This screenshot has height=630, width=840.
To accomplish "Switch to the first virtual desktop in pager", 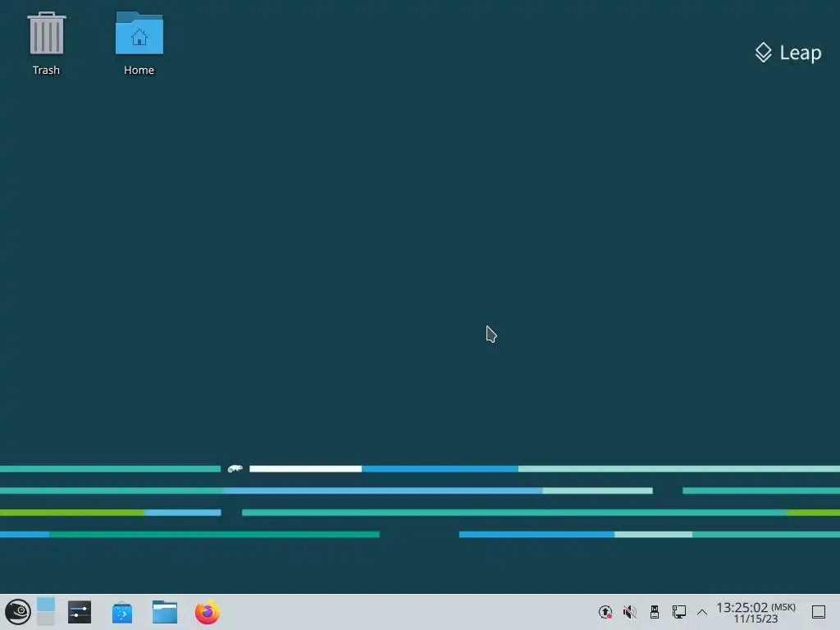I will tap(46, 605).
